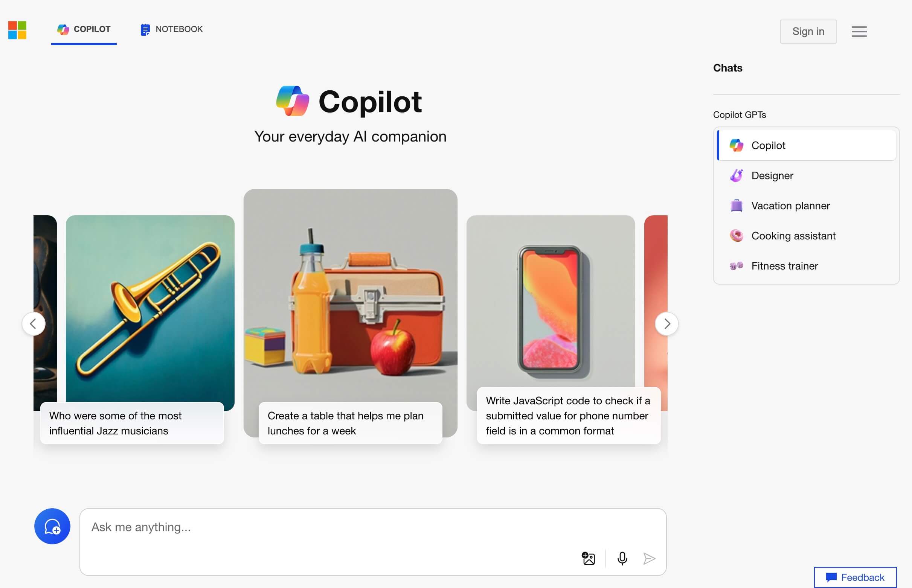Click the Designer paintbrush icon
Viewport: 912px width, 588px height.
(736, 176)
